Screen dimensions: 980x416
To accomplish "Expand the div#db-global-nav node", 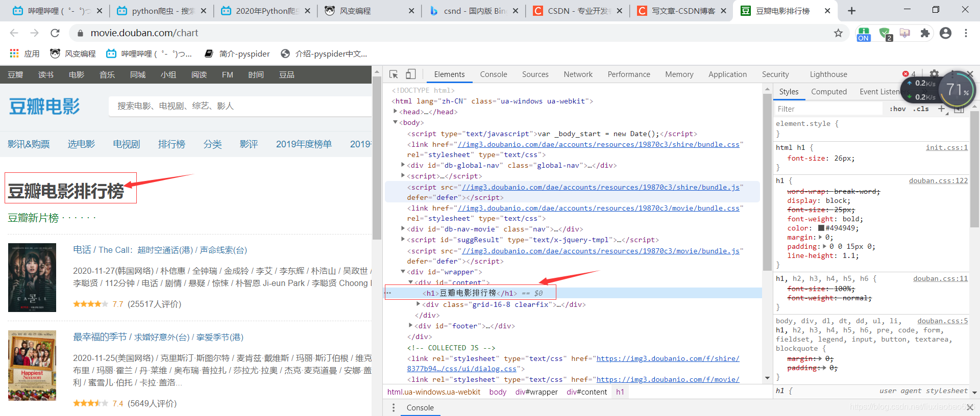I will 403,165.
